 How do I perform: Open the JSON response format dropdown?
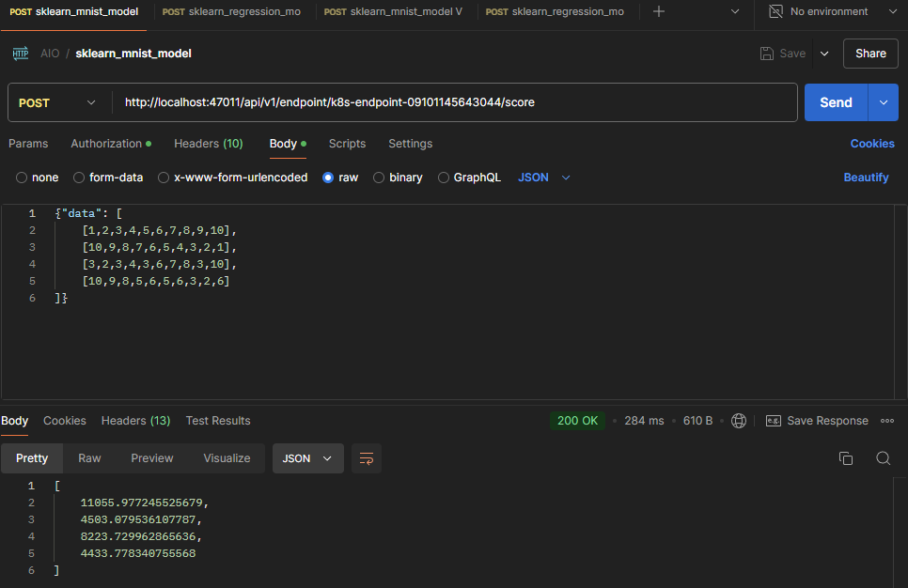click(307, 458)
